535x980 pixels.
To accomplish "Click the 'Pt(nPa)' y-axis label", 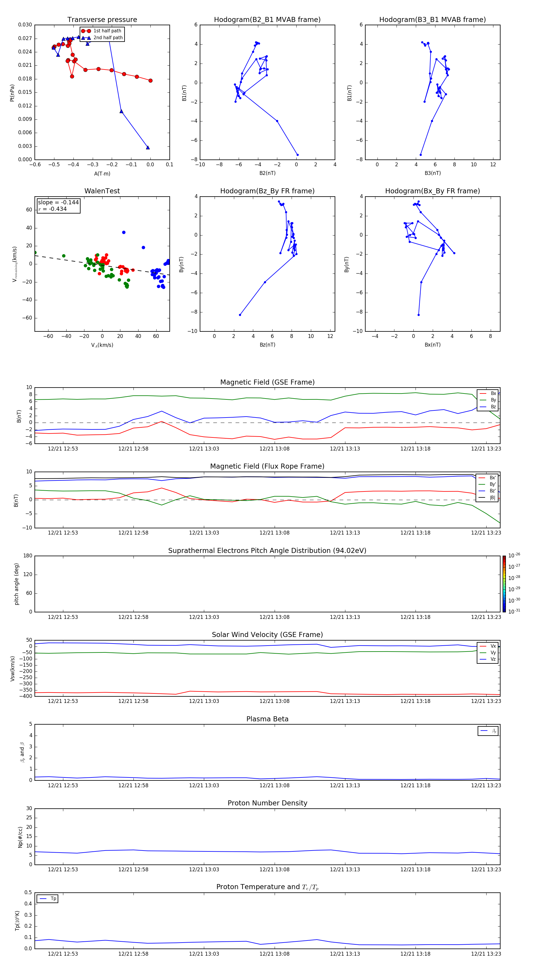I will click(12, 93).
